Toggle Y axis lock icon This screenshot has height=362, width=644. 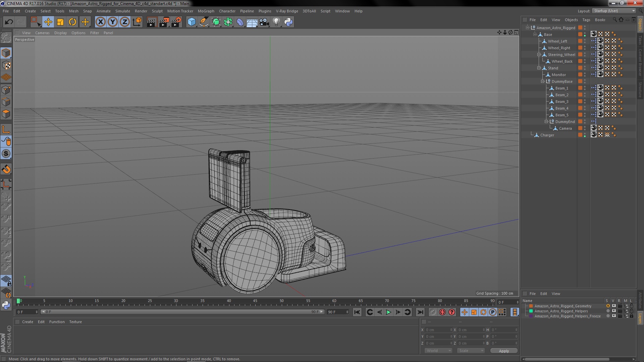click(113, 22)
